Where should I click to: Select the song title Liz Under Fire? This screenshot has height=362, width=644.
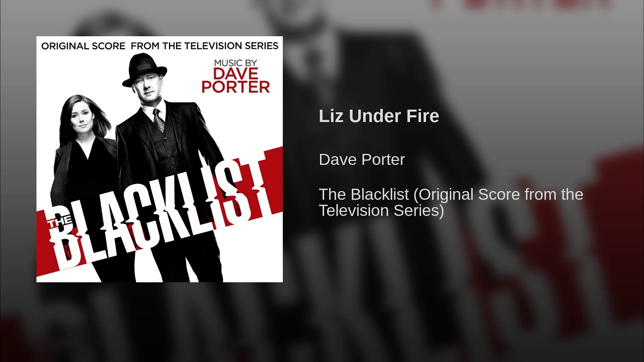click(379, 116)
